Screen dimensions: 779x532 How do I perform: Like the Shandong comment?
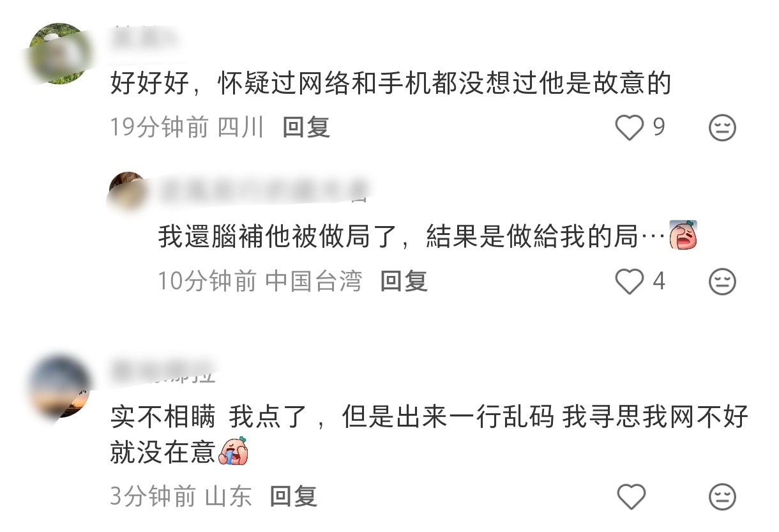pos(630,496)
